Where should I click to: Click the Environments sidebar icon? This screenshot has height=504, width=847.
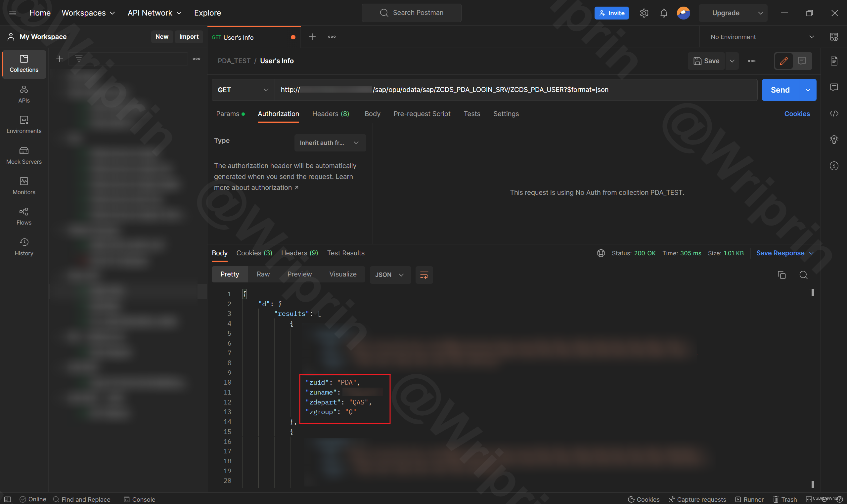pos(24,124)
